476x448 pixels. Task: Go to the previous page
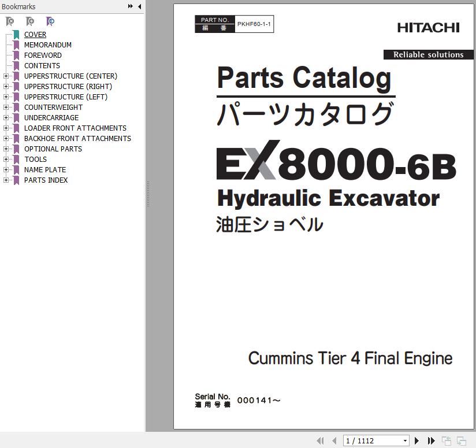(334, 440)
